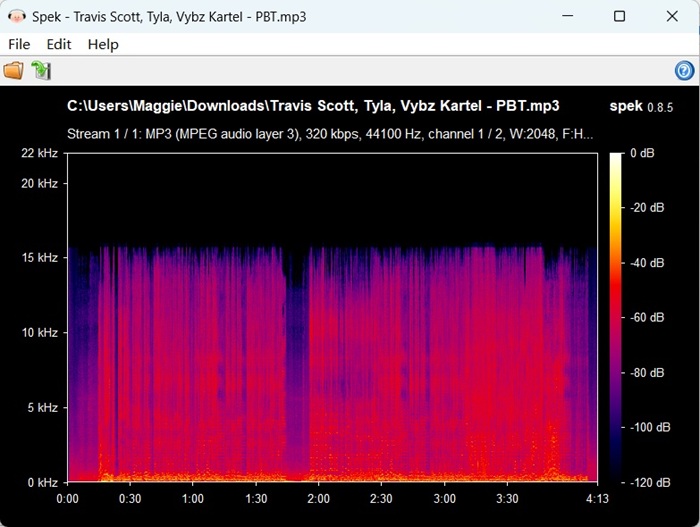The height and width of the screenshot is (527, 700).
Task: Click the 1:30 time label
Action: point(256,498)
